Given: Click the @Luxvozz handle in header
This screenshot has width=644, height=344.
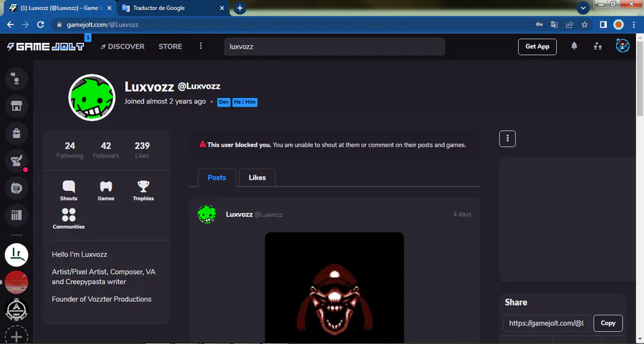Looking at the screenshot, I should [x=199, y=87].
